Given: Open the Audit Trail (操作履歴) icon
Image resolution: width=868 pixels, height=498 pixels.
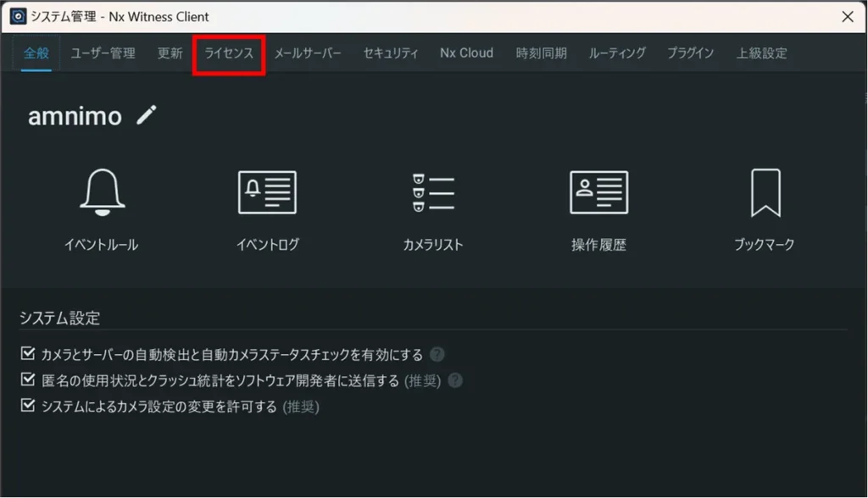Looking at the screenshot, I should tap(598, 191).
